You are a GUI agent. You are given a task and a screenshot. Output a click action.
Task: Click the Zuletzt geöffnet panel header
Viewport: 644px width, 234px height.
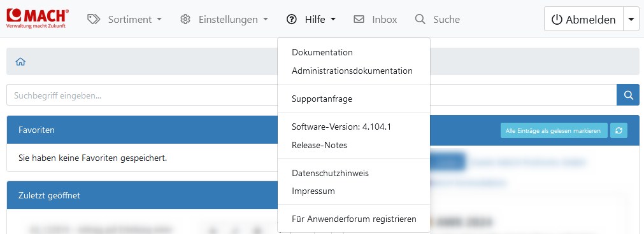(143, 195)
